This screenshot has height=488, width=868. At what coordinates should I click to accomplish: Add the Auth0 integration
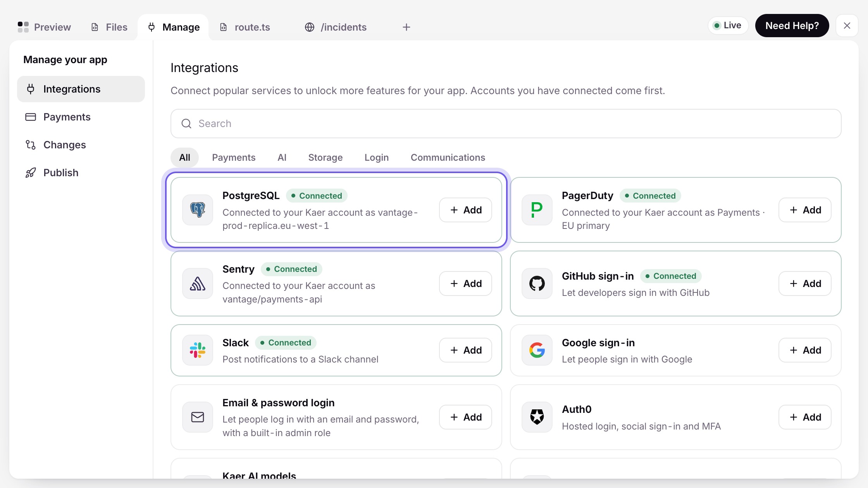pyautogui.click(x=805, y=417)
